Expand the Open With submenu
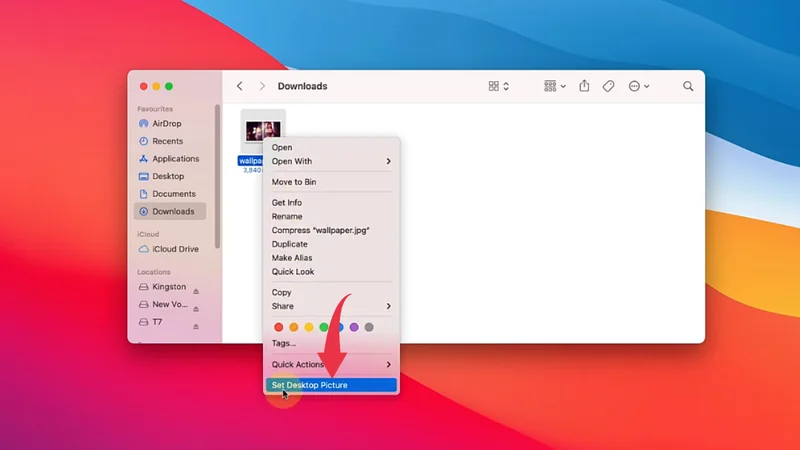The height and width of the screenshot is (450, 800). click(x=330, y=161)
